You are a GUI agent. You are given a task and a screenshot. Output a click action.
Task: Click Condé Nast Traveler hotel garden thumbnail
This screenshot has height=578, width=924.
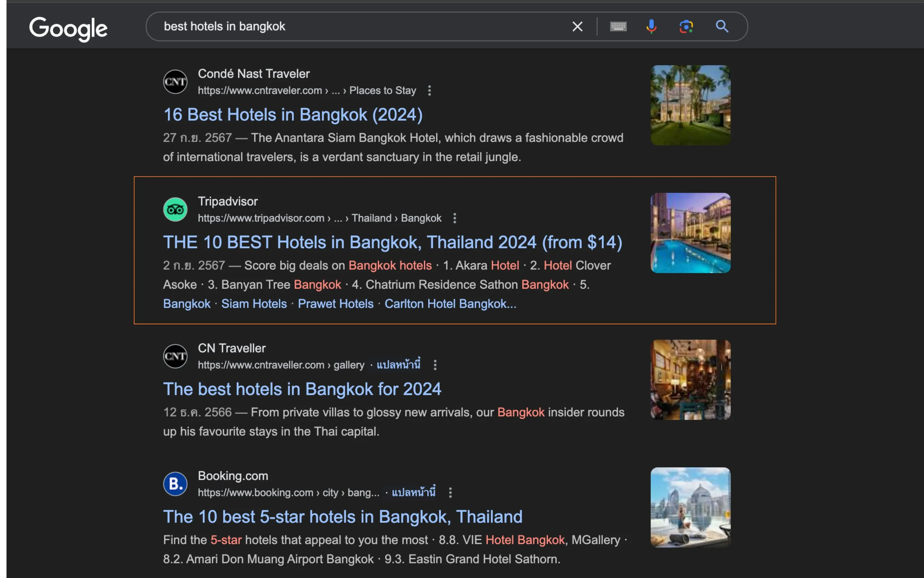(690, 105)
